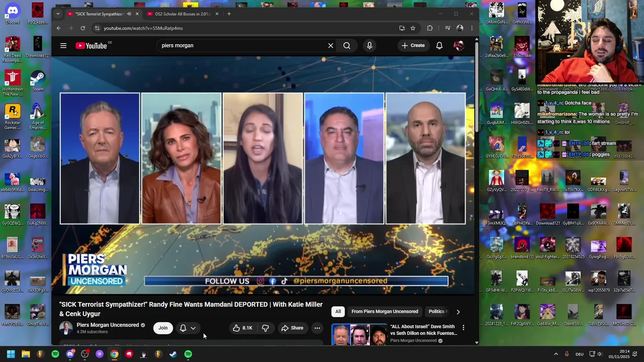644x362 pixels.
Task: Select the Politics filter chip
Action: 437,312
